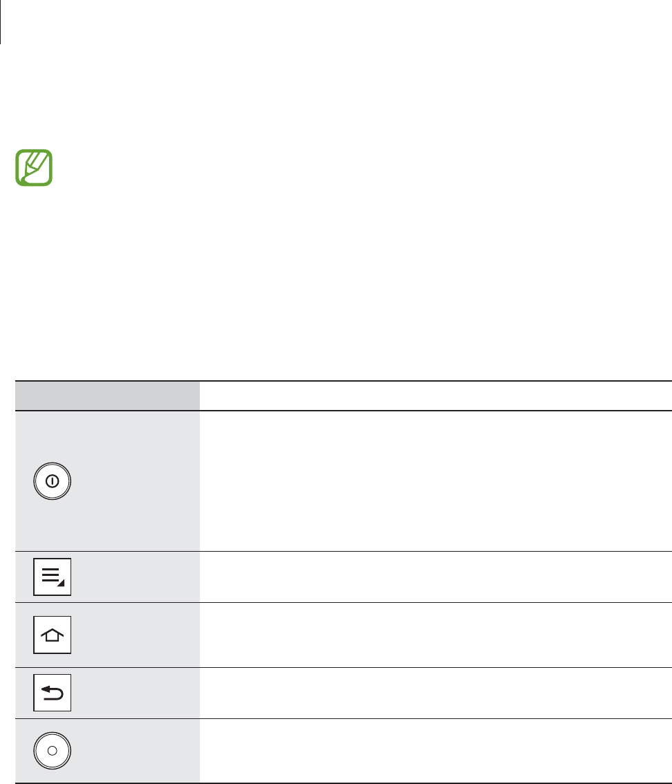Select the Menu button icon

click(53, 577)
